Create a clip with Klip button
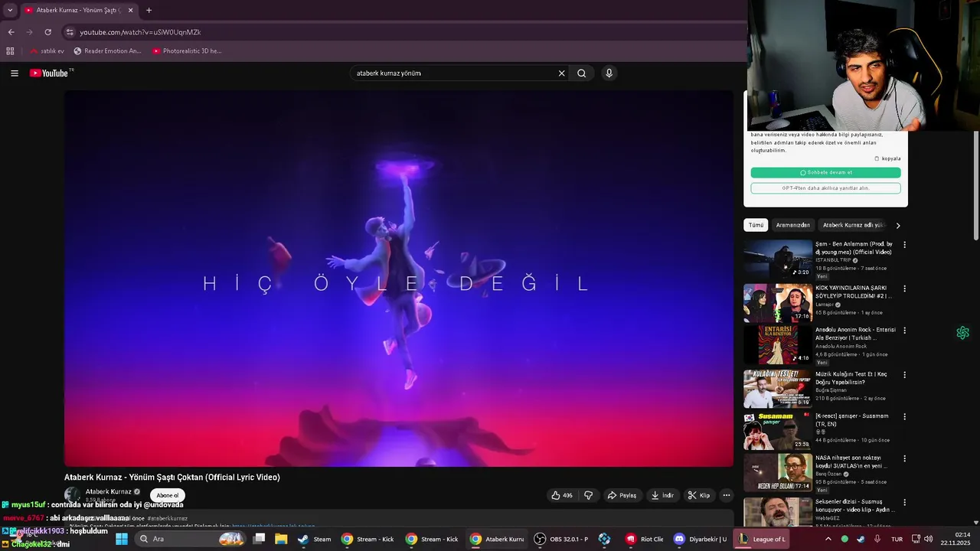 tap(698, 495)
